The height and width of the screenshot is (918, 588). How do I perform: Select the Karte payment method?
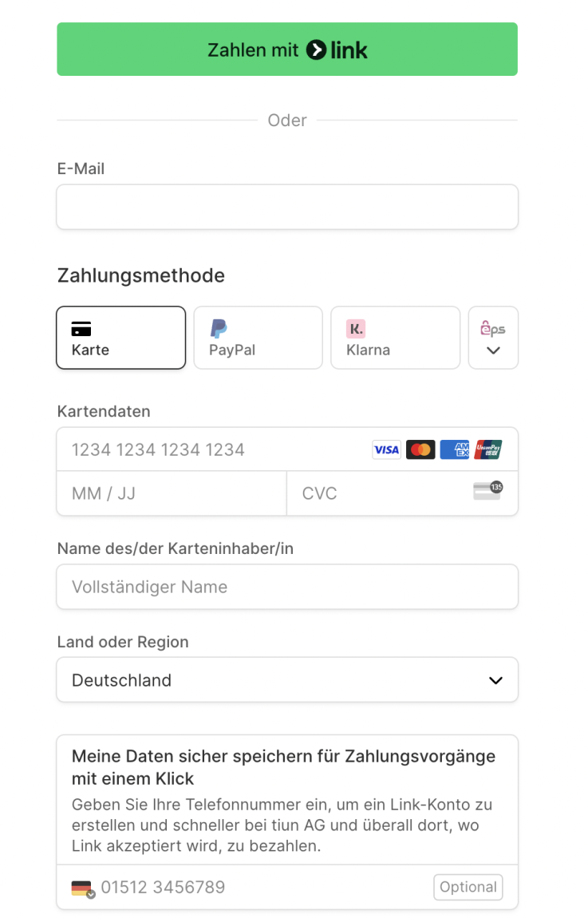[x=120, y=338]
